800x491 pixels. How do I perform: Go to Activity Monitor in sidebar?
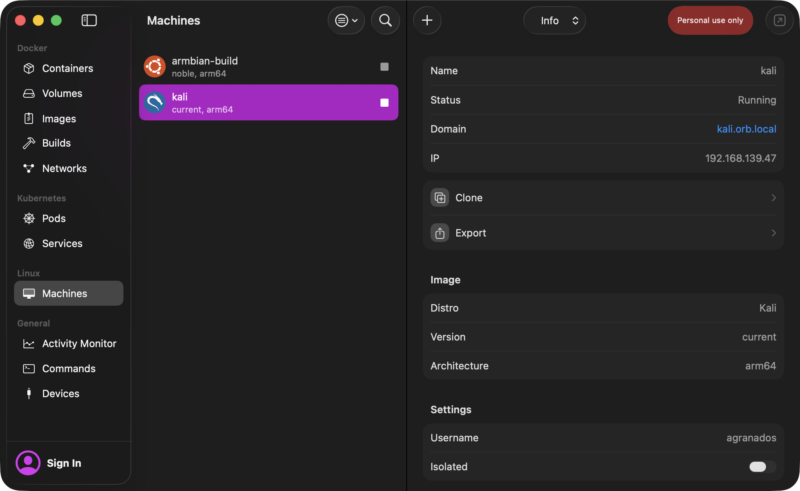(79, 343)
